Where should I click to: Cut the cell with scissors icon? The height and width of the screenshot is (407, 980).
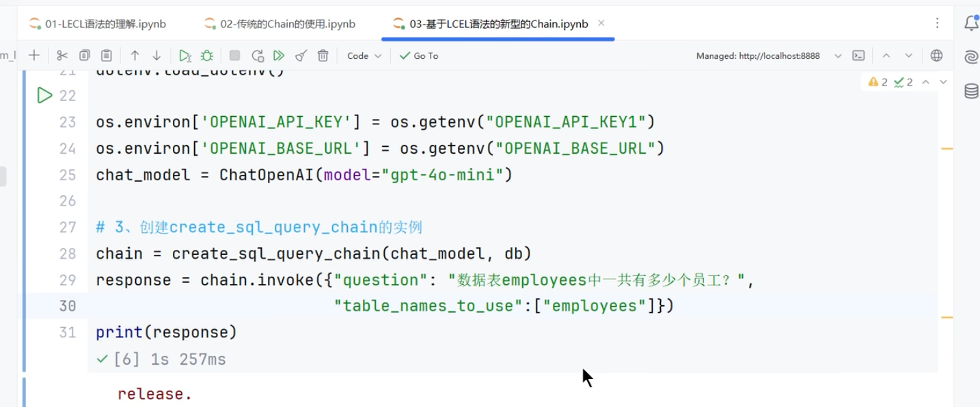[x=62, y=55]
